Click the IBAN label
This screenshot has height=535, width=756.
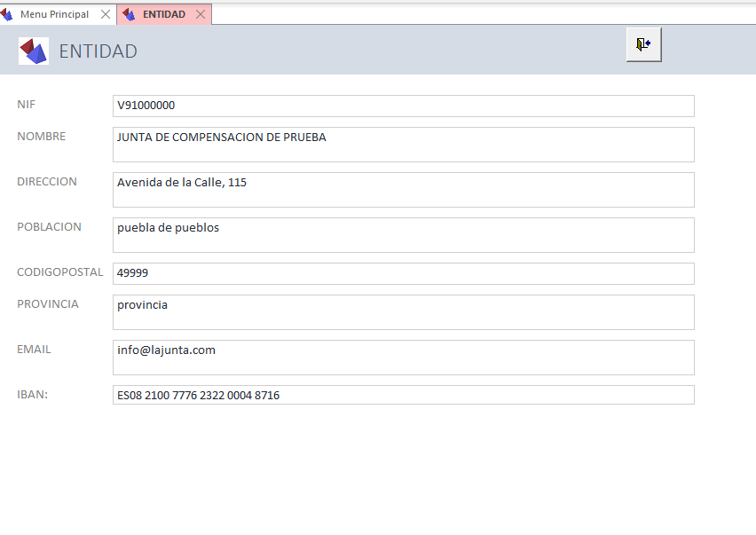(x=32, y=395)
